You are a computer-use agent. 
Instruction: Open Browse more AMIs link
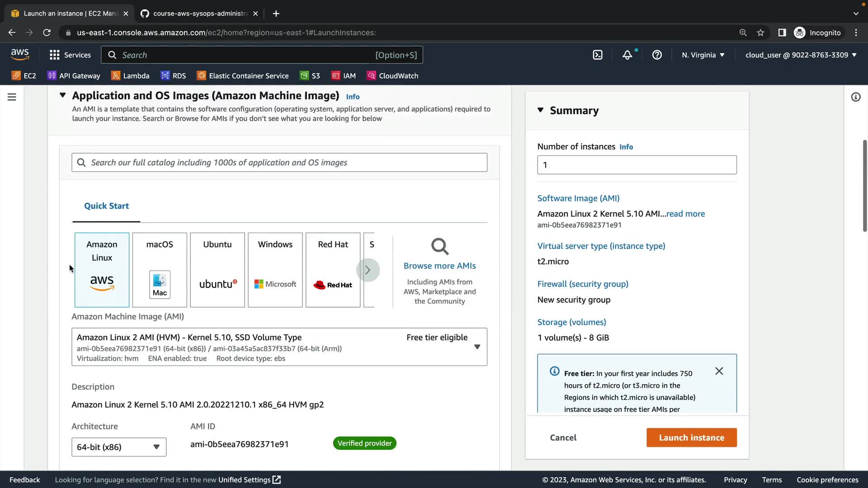(439, 266)
